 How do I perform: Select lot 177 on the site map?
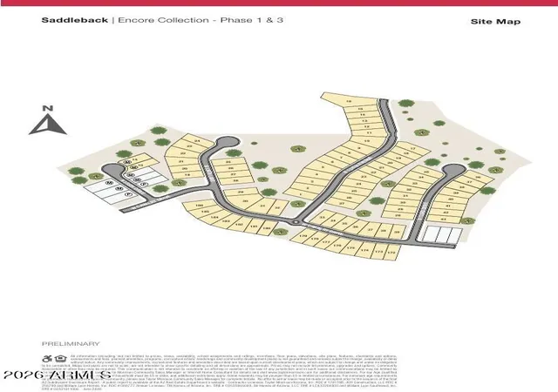click(x=326, y=242)
